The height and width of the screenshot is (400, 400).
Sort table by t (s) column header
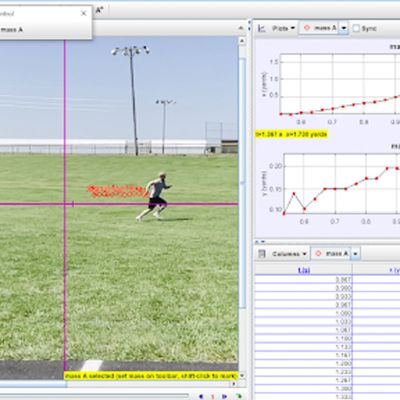tap(303, 270)
